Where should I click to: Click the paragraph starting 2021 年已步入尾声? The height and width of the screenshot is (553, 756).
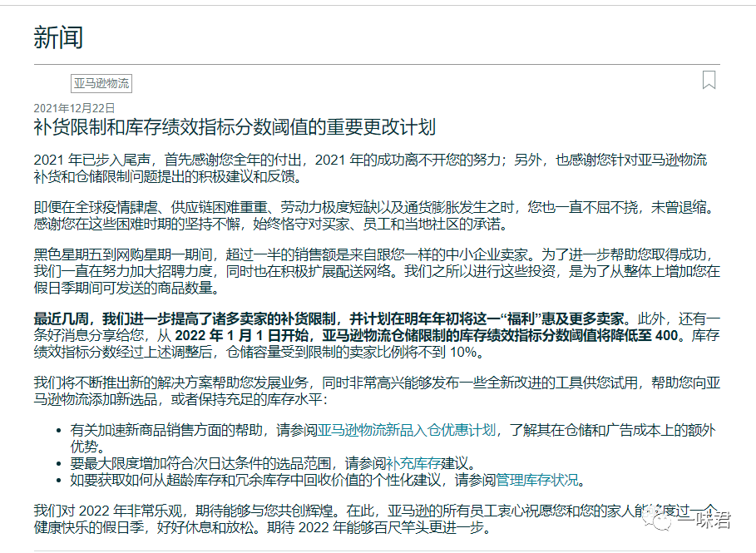pos(370,168)
